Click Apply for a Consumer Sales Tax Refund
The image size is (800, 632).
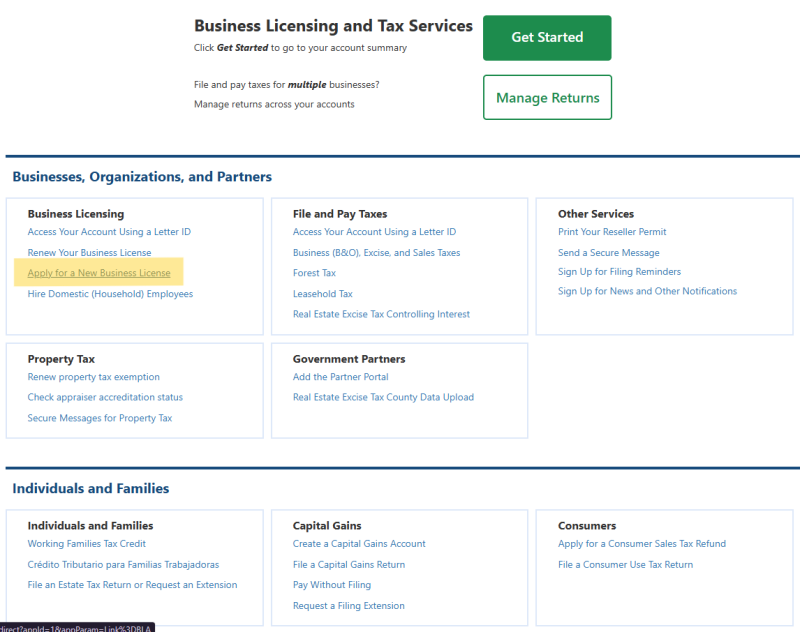coord(641,544)
